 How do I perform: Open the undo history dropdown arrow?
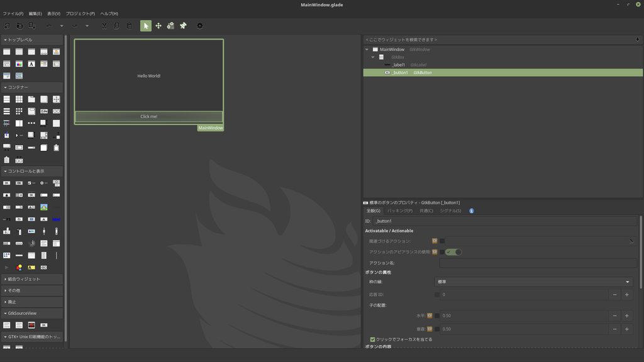62,26
